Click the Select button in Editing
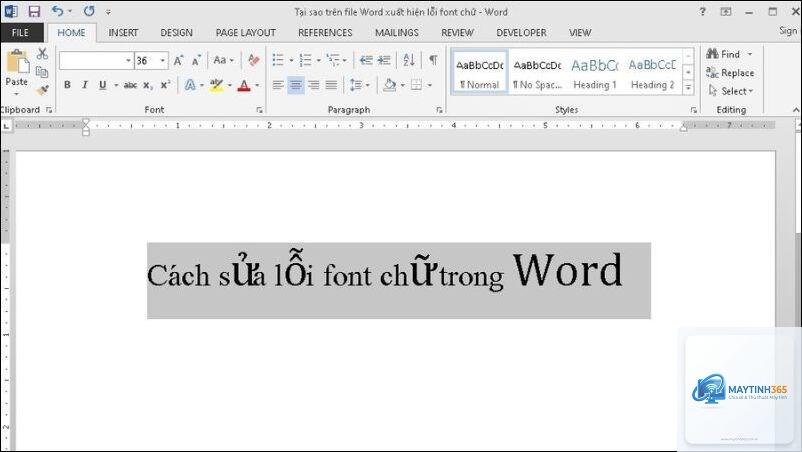This screenshot has height=452, width=802. (731, 91)
